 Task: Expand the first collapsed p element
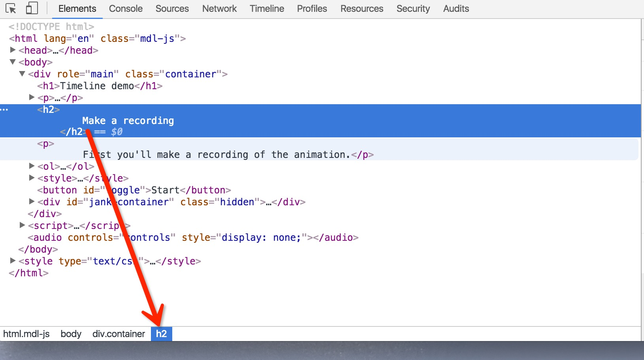point(32,97)
